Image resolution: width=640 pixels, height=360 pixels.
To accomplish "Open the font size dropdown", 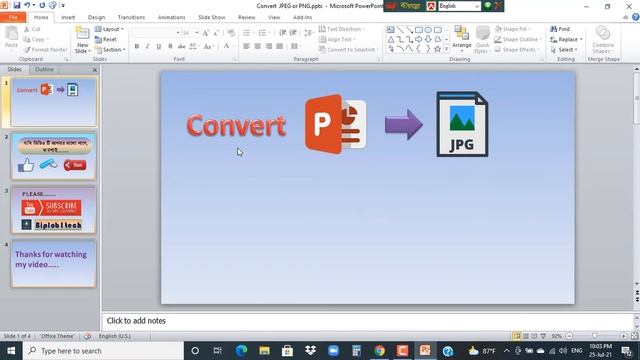I will tap(197, 33).
